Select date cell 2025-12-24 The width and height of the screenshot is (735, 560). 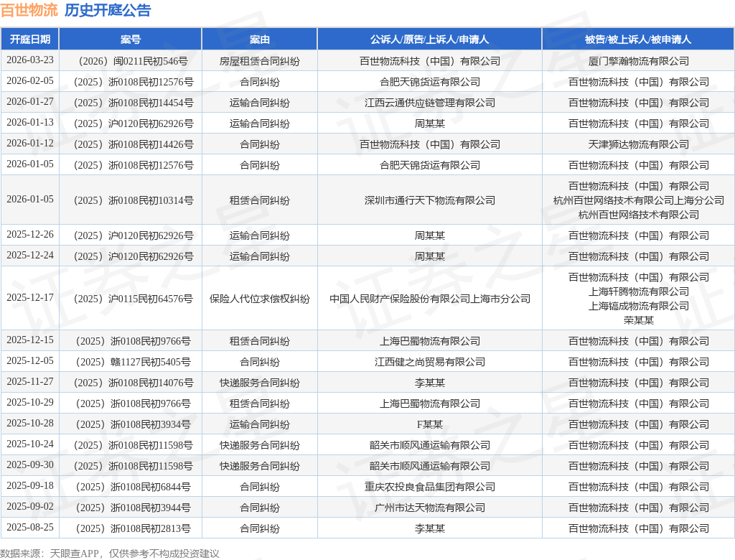pos(30,255)
